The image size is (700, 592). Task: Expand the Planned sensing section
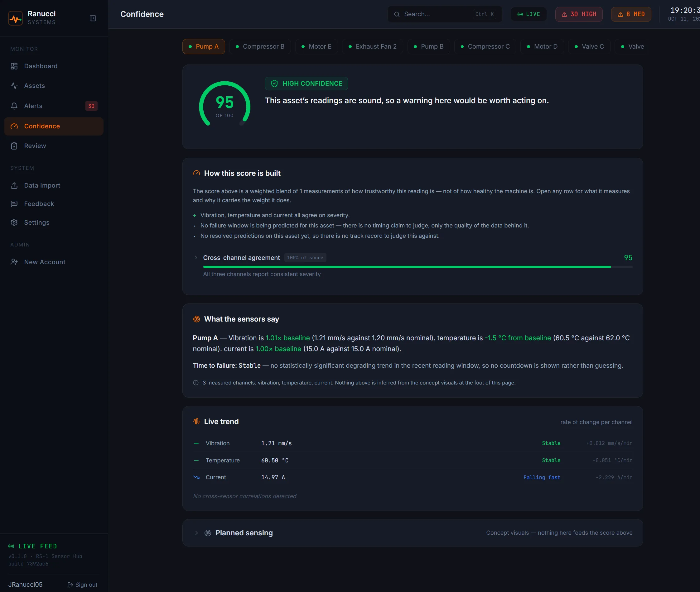tap(413, 532)
